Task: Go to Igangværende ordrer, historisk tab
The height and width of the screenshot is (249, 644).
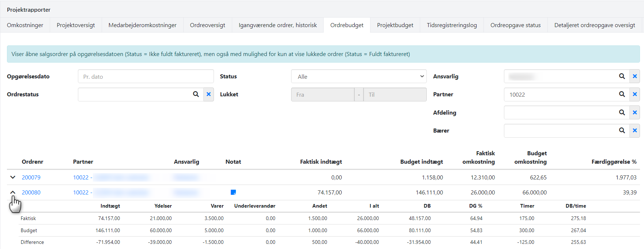Action: point(278,25)
